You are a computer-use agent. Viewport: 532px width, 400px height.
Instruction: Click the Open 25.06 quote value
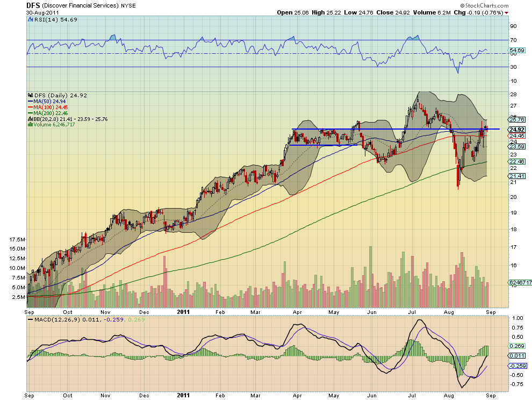[293, 12]
